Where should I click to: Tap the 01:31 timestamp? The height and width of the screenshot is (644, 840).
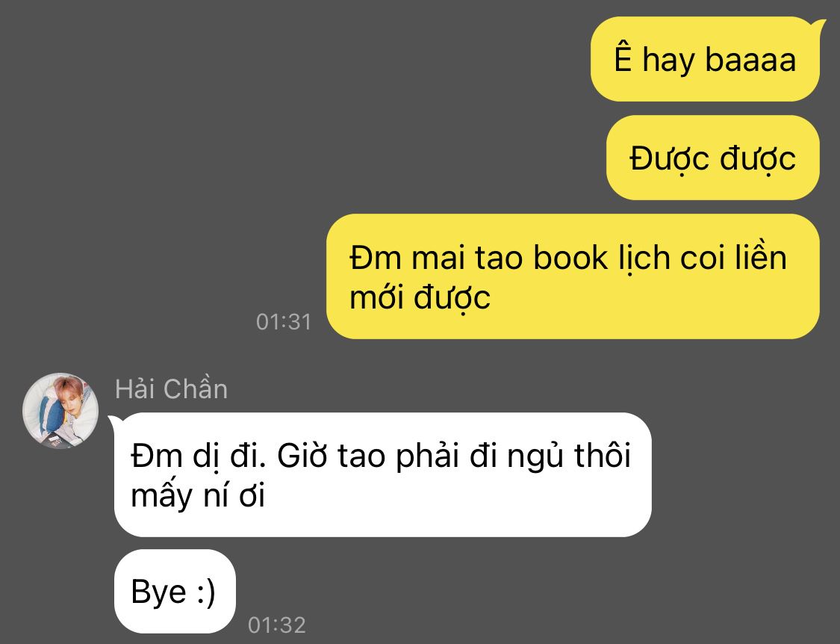[x=284, y=322]
